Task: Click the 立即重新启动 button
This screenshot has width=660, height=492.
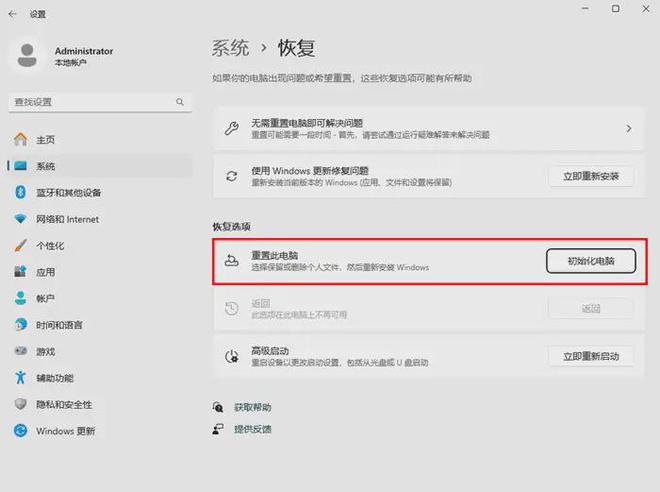Action: pos(591,356)
